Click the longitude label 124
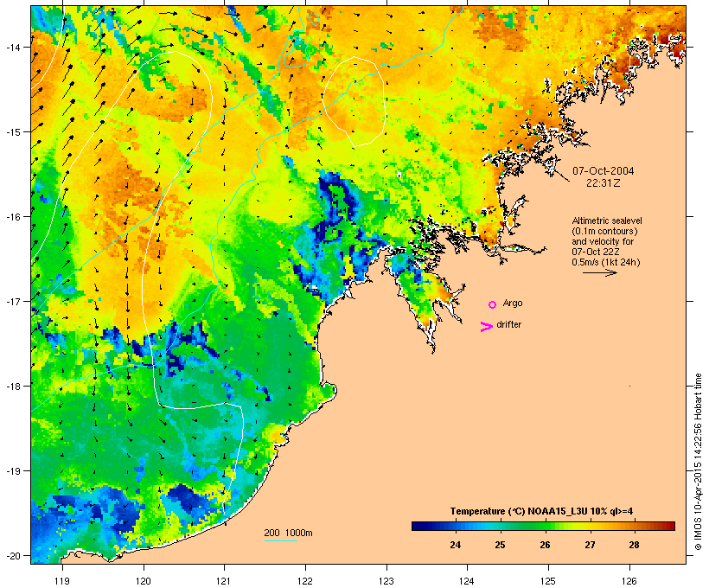This screenshot has width=709, height=588. [x=467, y=581]
